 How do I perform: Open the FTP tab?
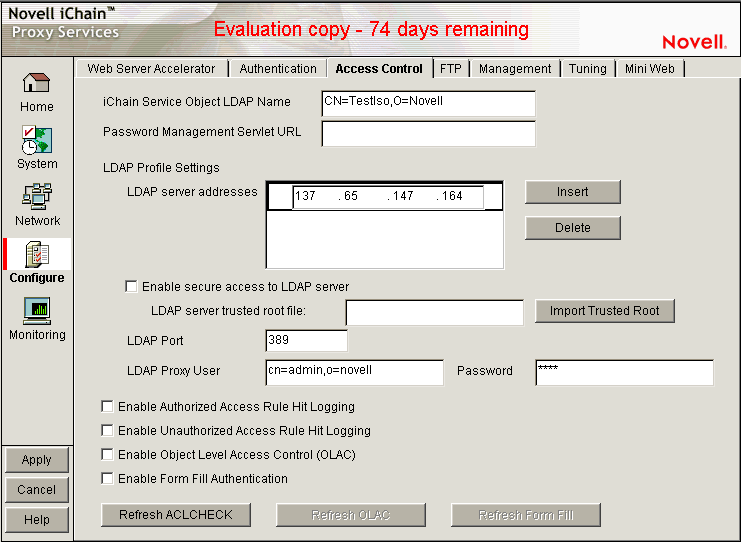[x=450, y=69]
